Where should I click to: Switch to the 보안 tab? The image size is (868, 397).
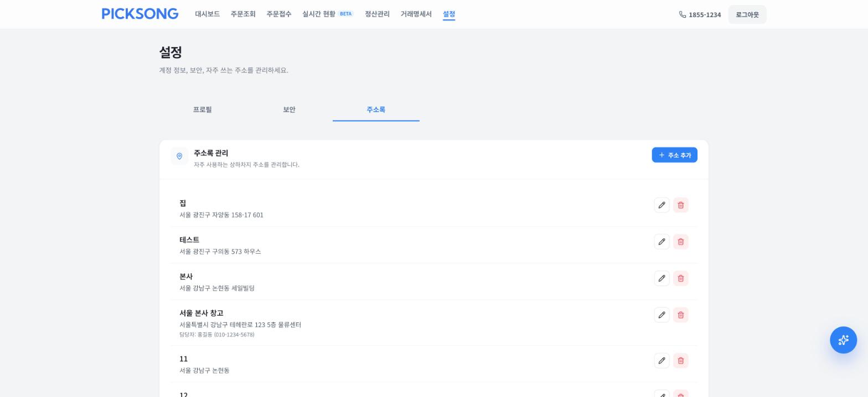[x=289, y=109]
